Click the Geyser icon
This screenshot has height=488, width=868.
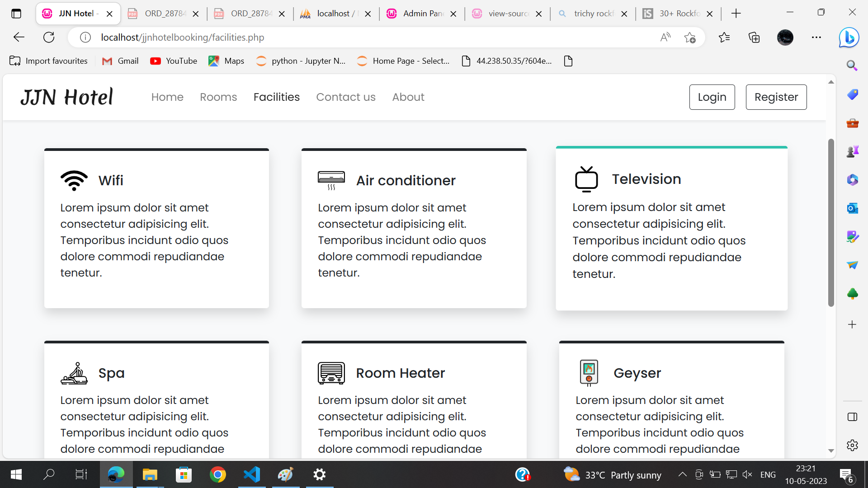589,373
